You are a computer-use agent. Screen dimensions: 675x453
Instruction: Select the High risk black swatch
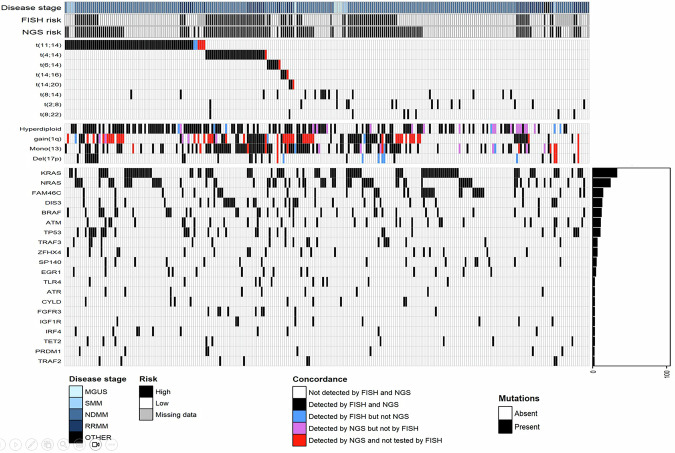146,391
